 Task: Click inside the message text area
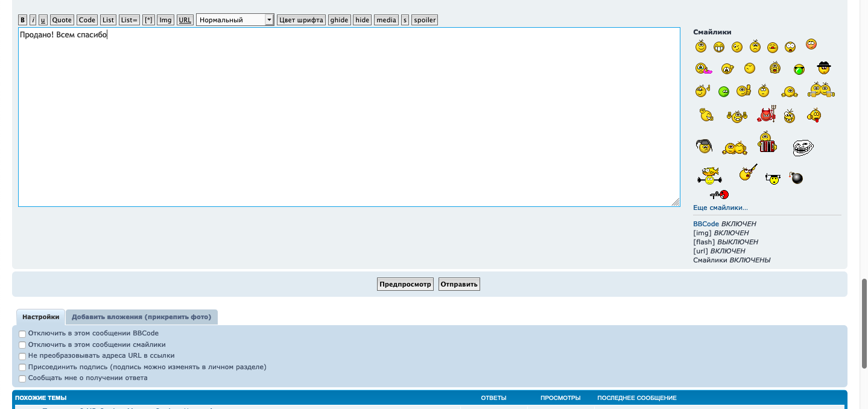(349, 121)
